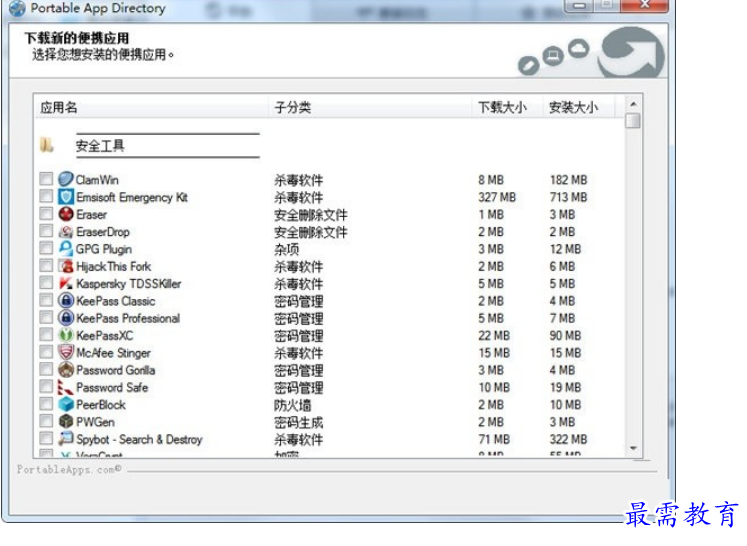Click the Spybot - Search & Destroy name
The height and width of the screenshot is (546, 747).
139,439
